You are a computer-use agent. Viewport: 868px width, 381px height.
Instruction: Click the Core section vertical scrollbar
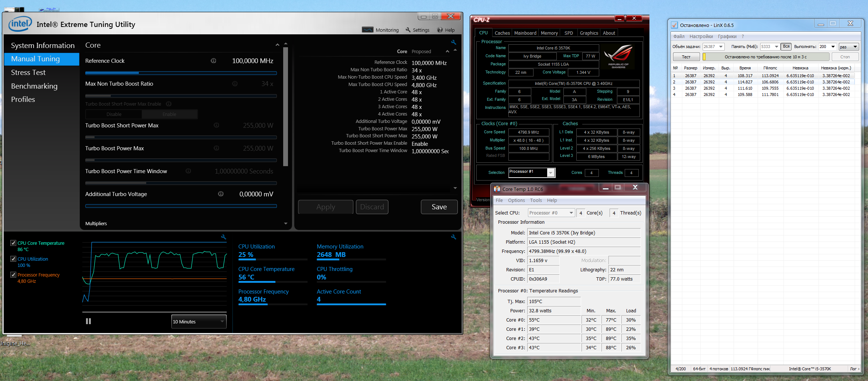pyautogui.click(x=285, y=107)
